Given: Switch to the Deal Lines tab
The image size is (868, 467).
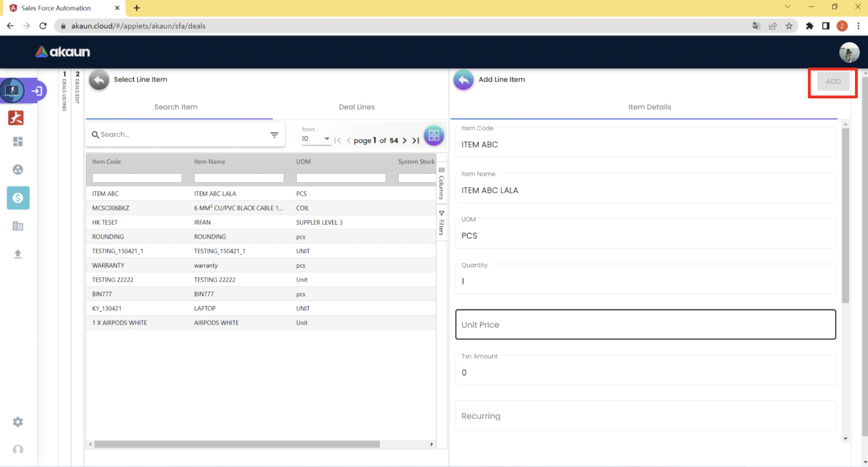Looking at the screenshot, I should coord(357,107).
